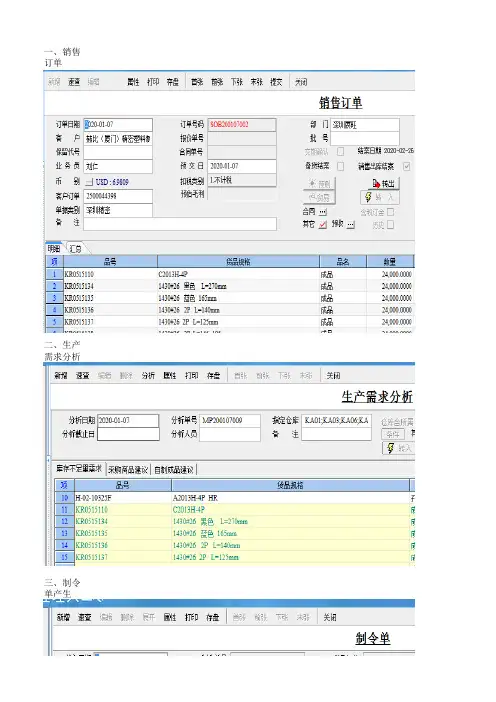
Task: Select 库存不足量需求 tab
Action: [x=79, y=469]
